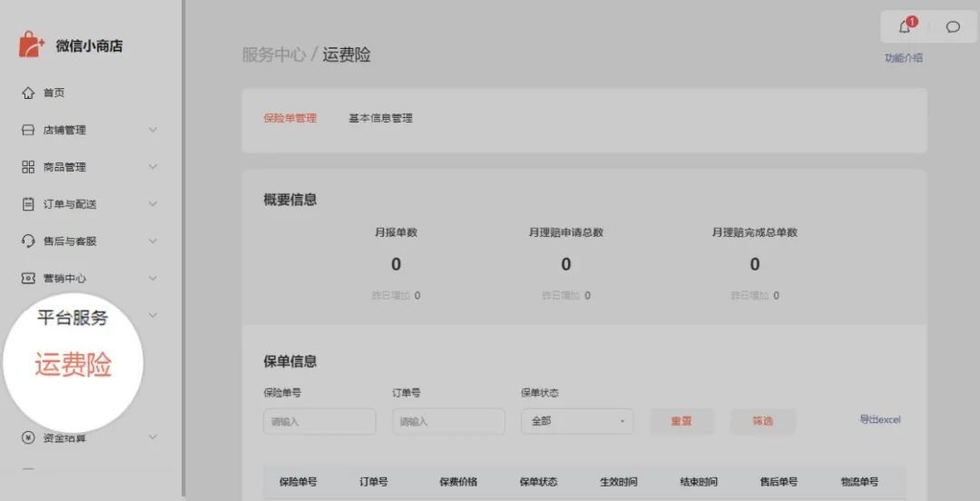980x501 pixels.
Task: Click the 重置 button
Action: [681, 421]
